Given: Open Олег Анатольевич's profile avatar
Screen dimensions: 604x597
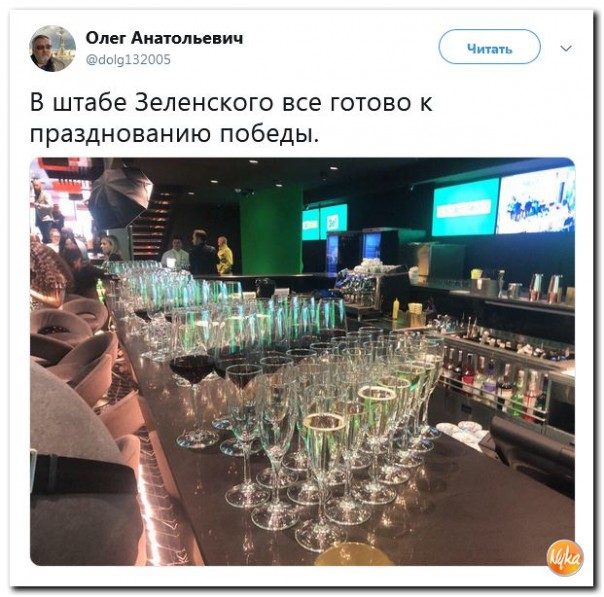Looking at the screenshot, I should pyautogui.click(x=52, y=49).
